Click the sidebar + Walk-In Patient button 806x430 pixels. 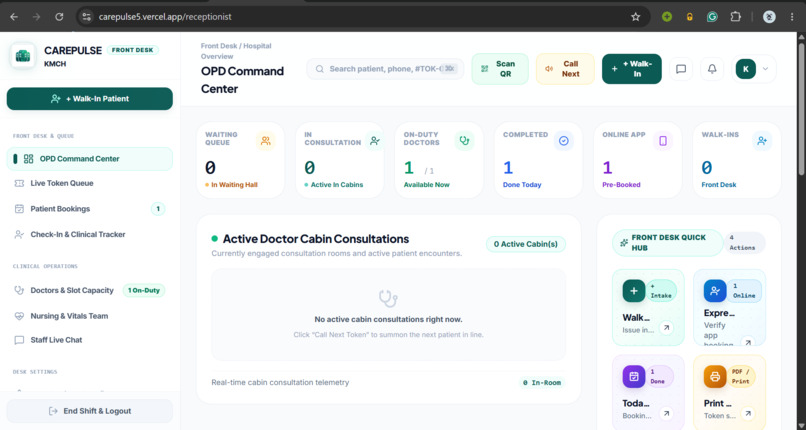[x=90, y=99]
